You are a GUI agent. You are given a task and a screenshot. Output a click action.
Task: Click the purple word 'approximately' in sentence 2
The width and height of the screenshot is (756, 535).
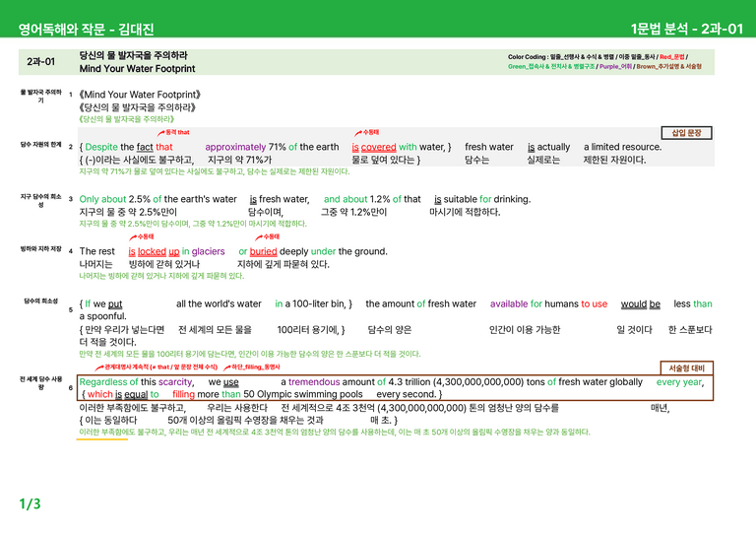[x=235, y=147]
